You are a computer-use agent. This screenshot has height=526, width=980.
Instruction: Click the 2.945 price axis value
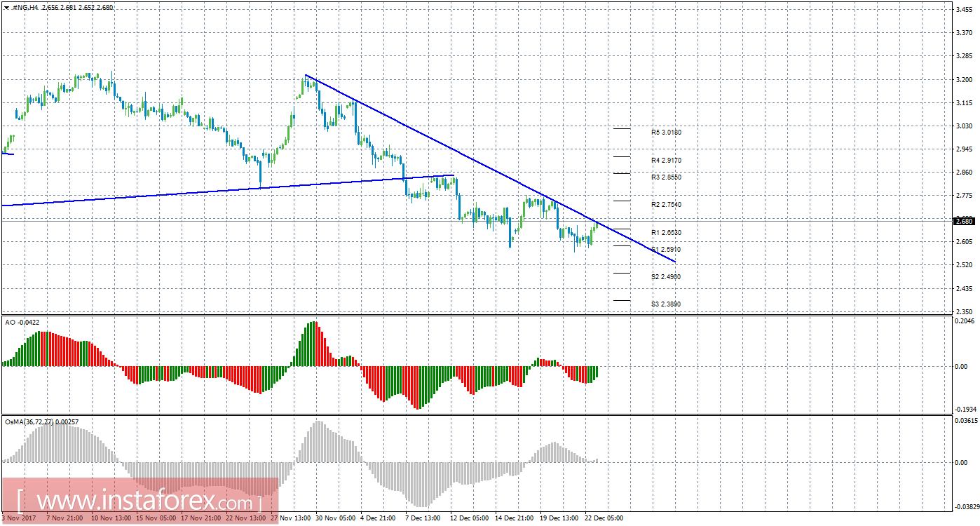(965, 149)
